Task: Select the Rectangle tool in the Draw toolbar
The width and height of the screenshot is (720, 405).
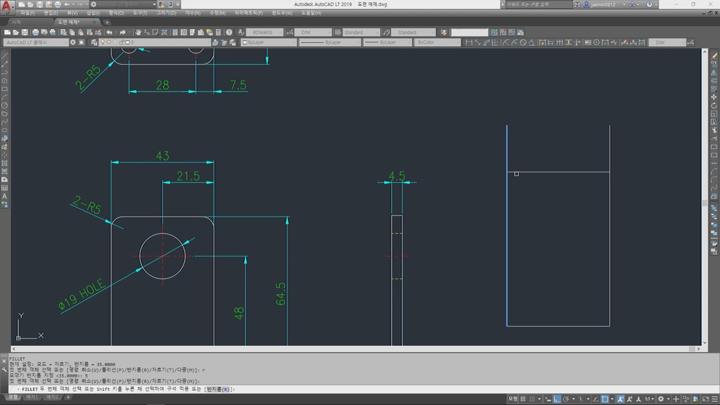Action: coord(5,89)
